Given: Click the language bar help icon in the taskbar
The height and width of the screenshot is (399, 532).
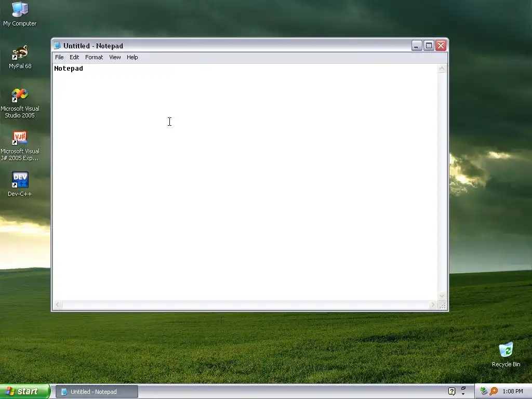Looking at the screenshot, I should [x=451, y=391].
